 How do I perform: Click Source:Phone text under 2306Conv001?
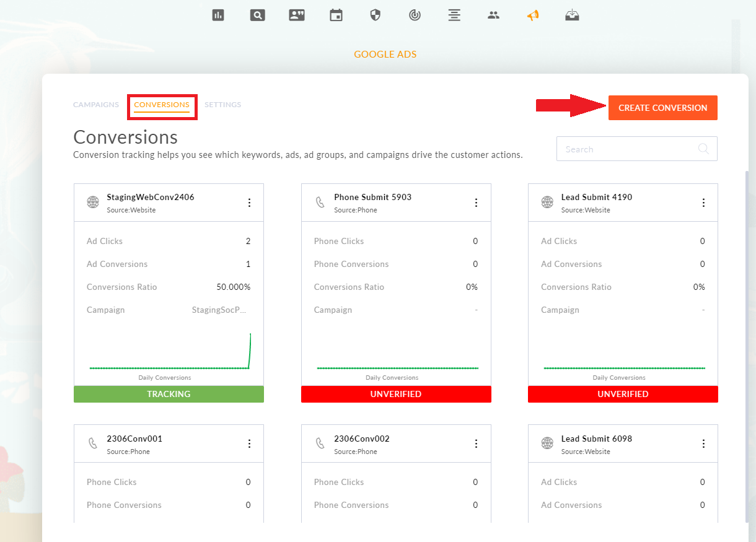128,452
